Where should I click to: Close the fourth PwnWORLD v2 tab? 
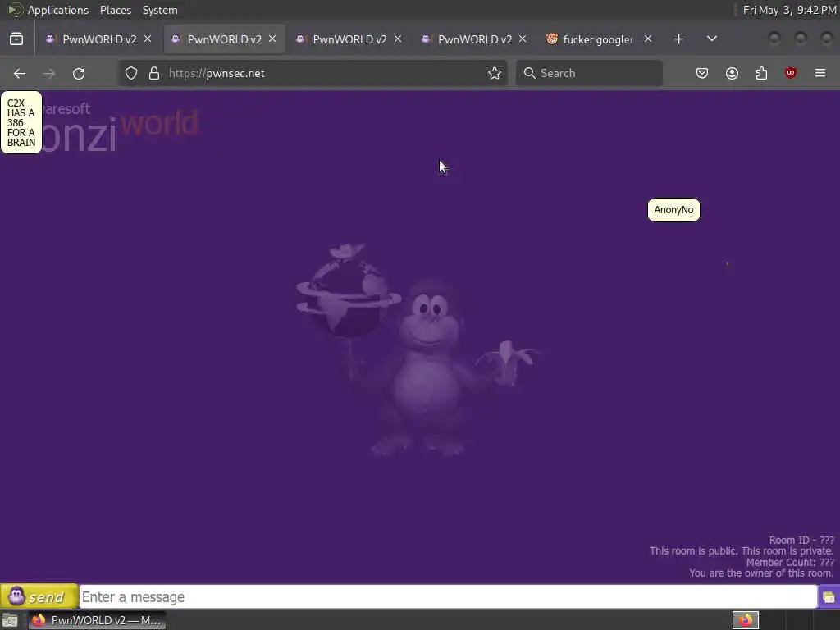pyautogui.click(x=523, y=39)
